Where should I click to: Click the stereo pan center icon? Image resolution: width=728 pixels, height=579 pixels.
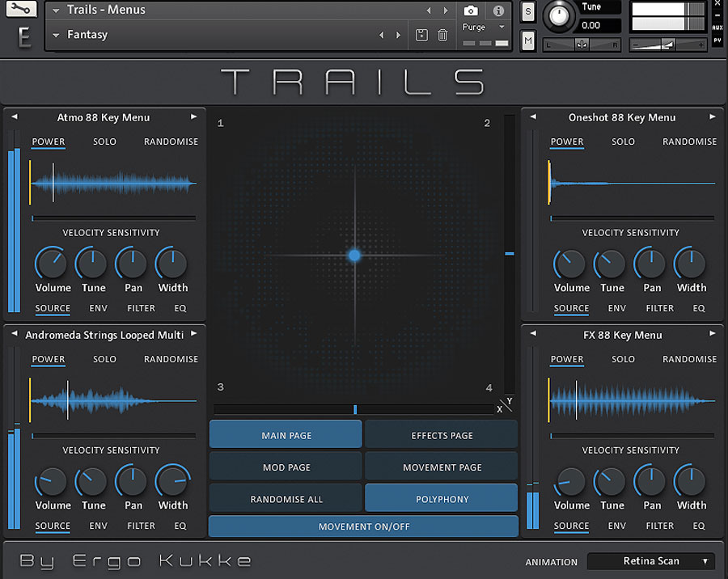coord(582,44)
